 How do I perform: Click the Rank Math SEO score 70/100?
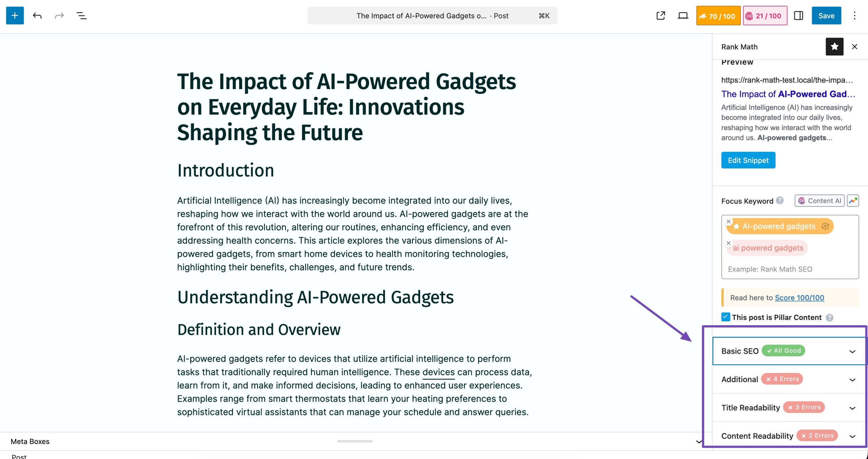(x=718, y=16)
